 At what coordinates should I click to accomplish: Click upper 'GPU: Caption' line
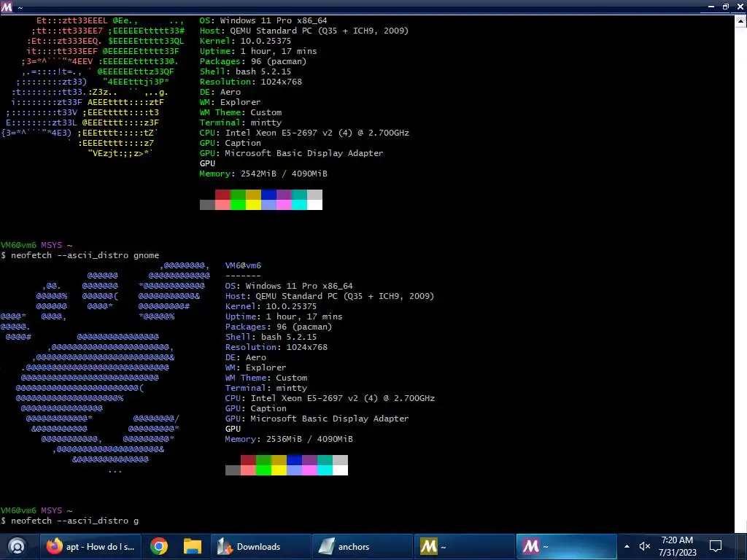(x=230, y=143)
